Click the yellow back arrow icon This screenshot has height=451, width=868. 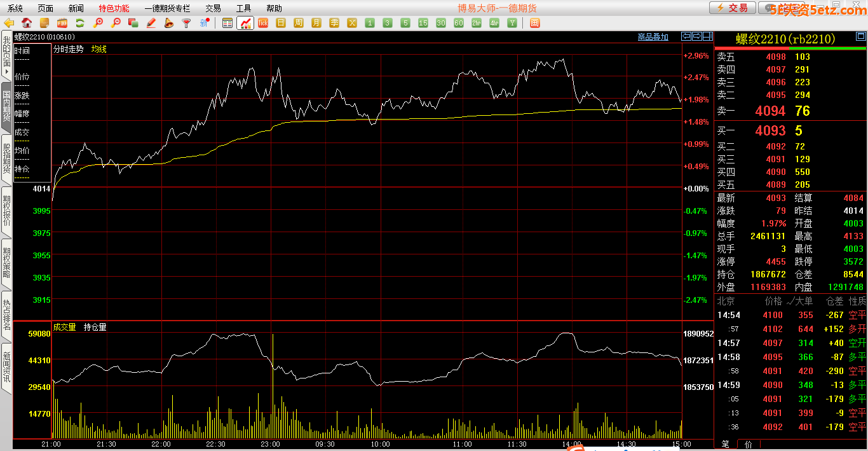(9, 23)
